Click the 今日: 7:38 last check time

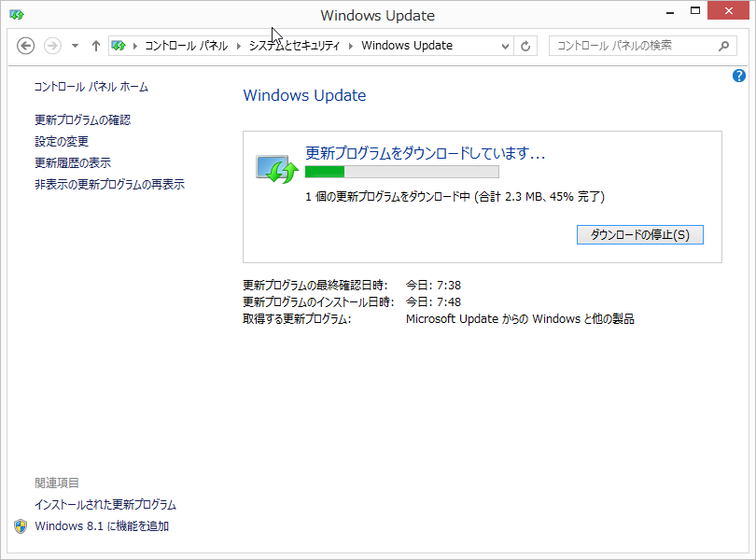tap(433, 285)
